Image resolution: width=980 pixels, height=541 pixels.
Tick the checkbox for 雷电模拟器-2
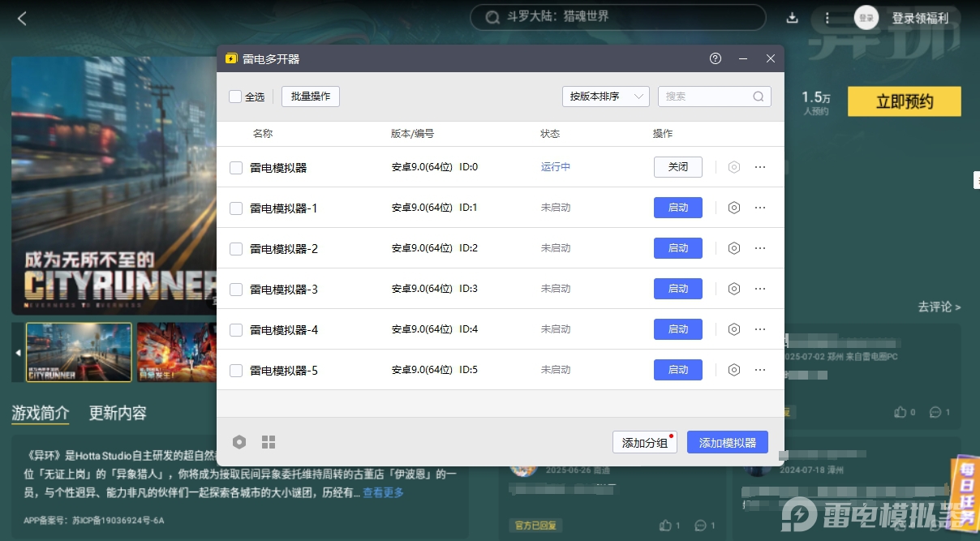236,249
